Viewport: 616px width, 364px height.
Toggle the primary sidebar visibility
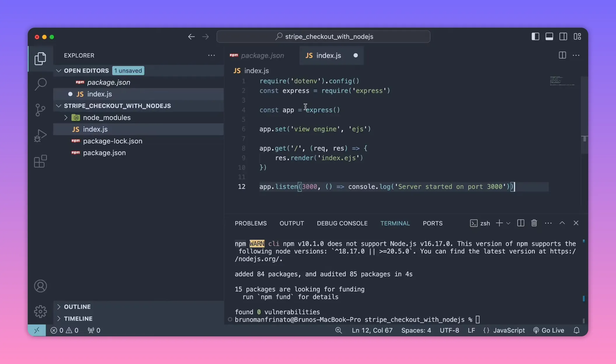(x=535, y=36)
